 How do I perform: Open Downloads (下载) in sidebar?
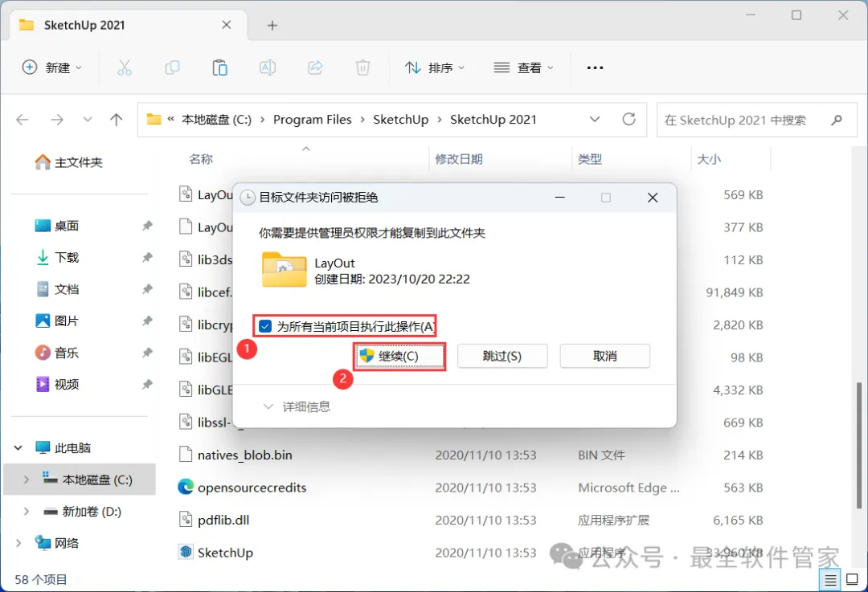[58, 257]
